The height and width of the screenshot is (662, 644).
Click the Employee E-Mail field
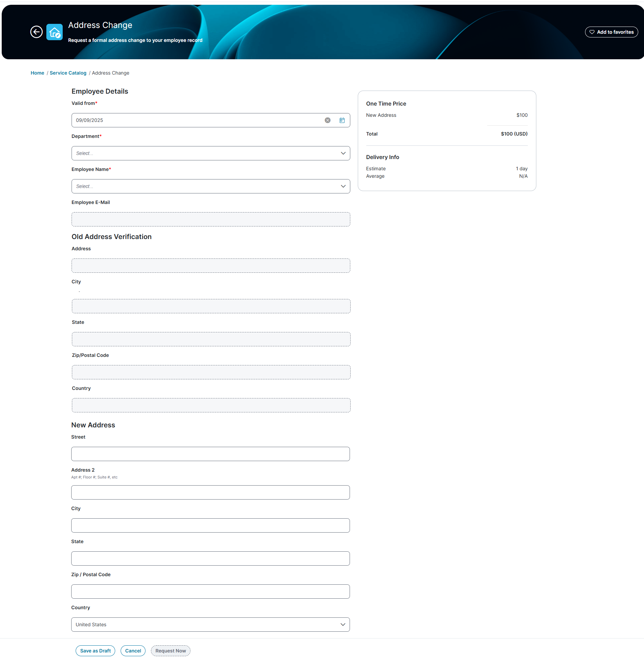click(211, 219)
